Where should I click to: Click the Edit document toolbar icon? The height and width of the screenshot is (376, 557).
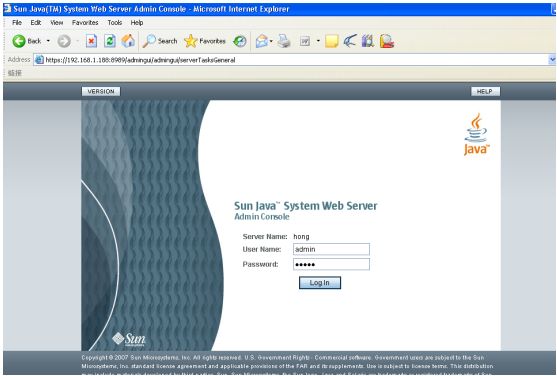coord(305,41)
